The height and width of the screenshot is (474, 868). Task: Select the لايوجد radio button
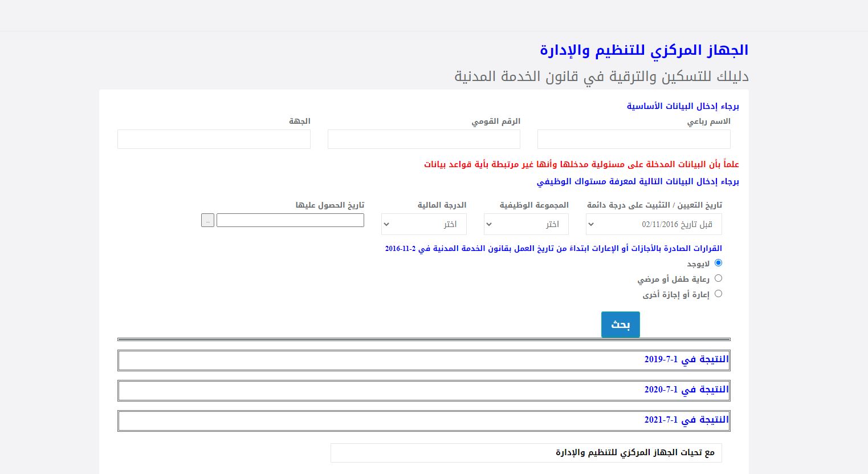718,263
